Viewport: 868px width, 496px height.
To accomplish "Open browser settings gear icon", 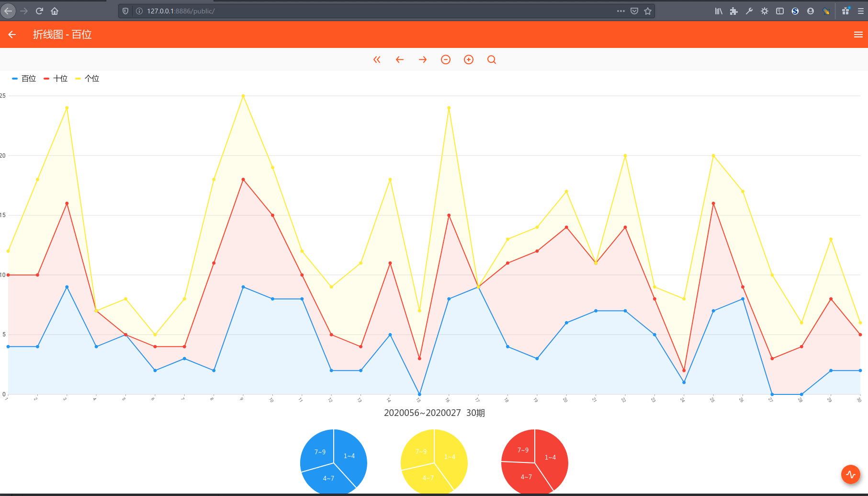I will 765,11.
